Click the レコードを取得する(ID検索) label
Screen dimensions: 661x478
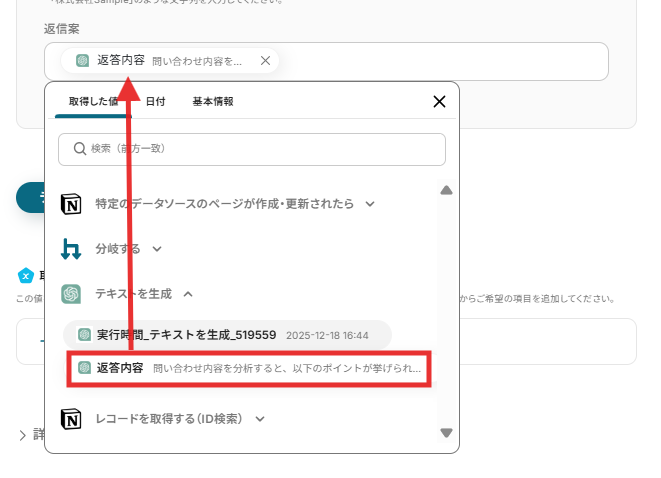169,419
